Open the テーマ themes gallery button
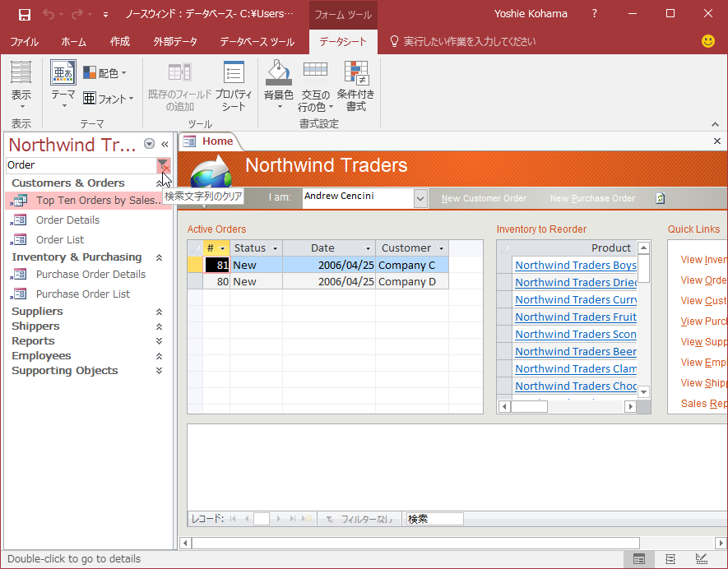Viewport: 728px width, 569px height. [63, 86]
